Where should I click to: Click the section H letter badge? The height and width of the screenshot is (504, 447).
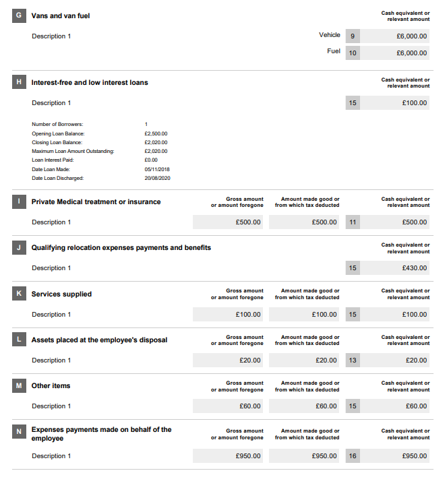tap(19, 82)
